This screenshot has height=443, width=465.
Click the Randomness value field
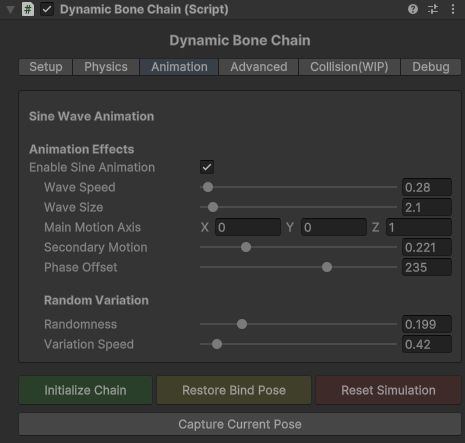click(x=427, y=324)
